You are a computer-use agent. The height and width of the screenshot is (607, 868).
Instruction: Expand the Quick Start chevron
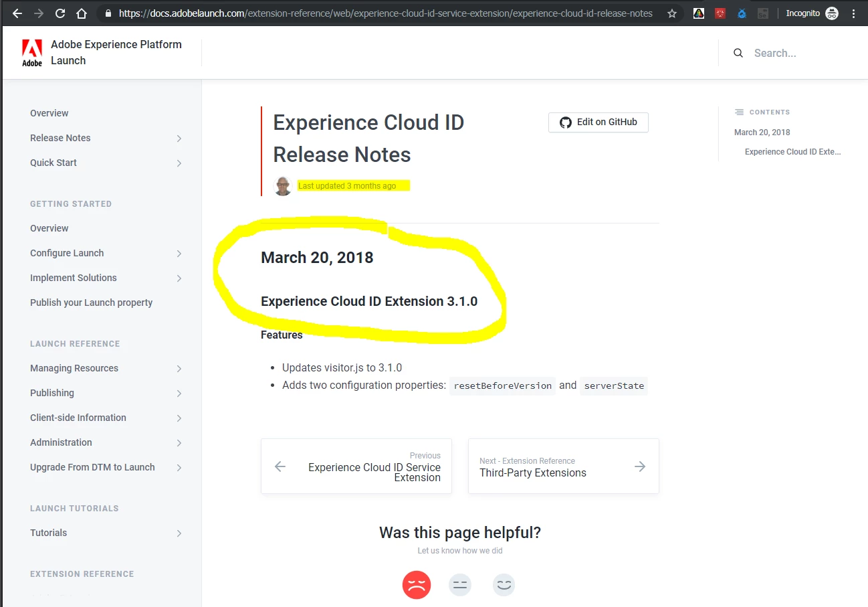(179, 163)
